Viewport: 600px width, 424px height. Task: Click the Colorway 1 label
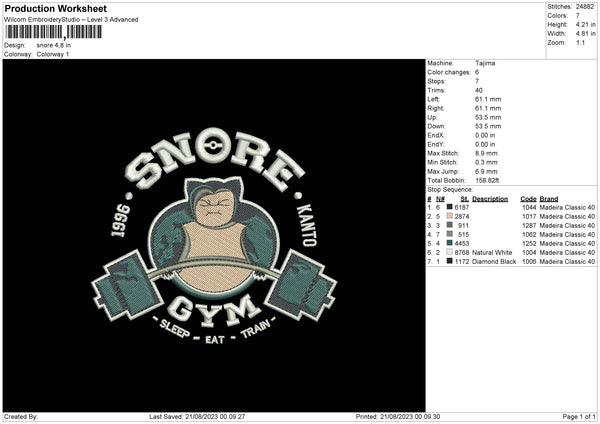coord(52,53)
